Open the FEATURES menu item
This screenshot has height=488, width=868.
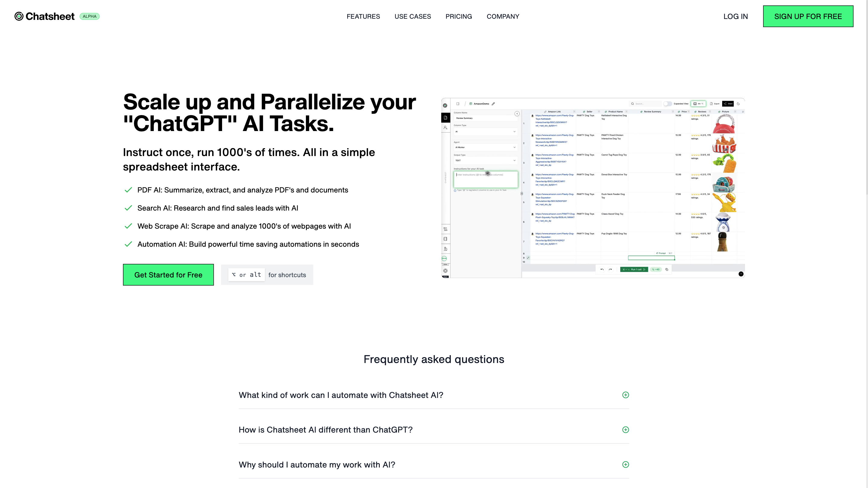[x=363, y=17]
